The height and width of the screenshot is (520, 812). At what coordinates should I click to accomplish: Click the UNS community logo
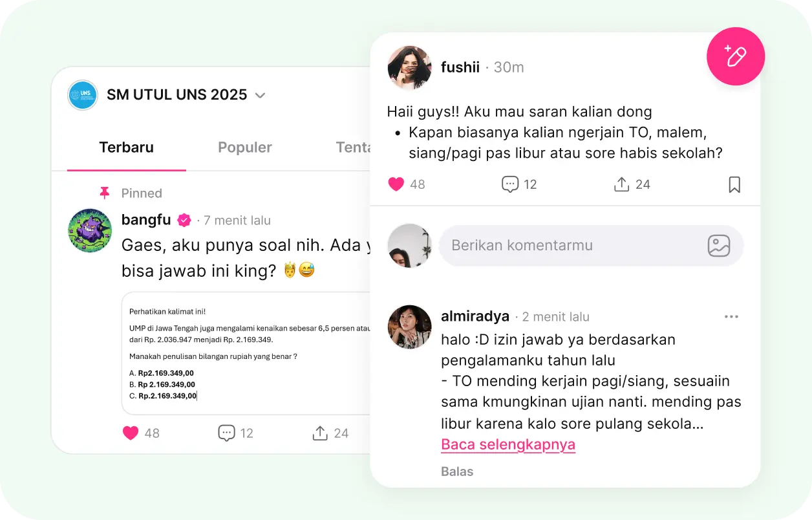click(83, 95)
